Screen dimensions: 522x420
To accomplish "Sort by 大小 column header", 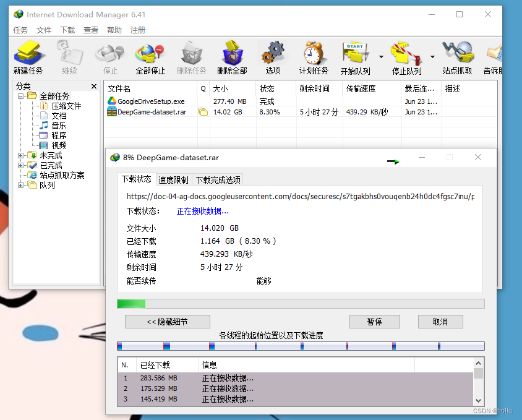I will [x=233, y=88].
